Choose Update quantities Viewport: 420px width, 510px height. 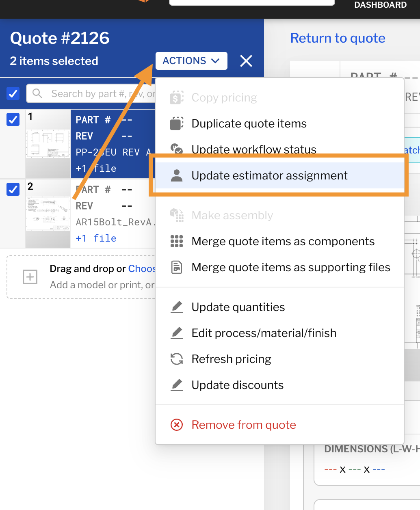click(280, 307)
